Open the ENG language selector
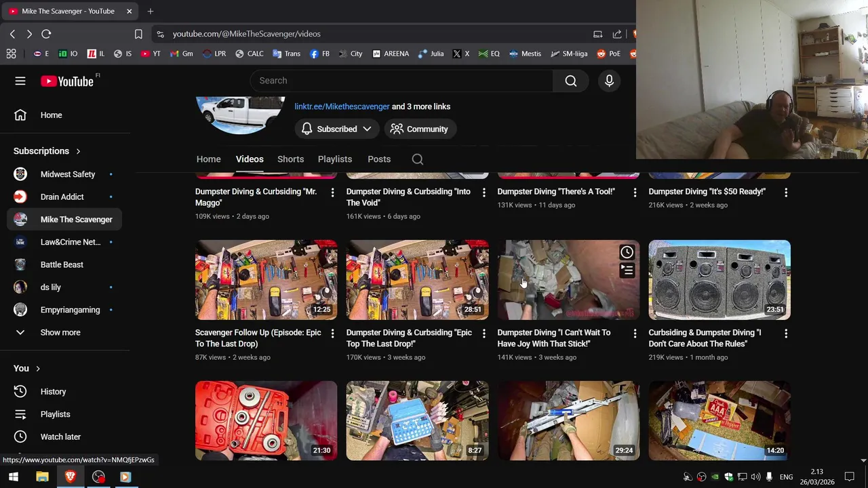This screenshot has width=868, height=488. click(786, 477)
